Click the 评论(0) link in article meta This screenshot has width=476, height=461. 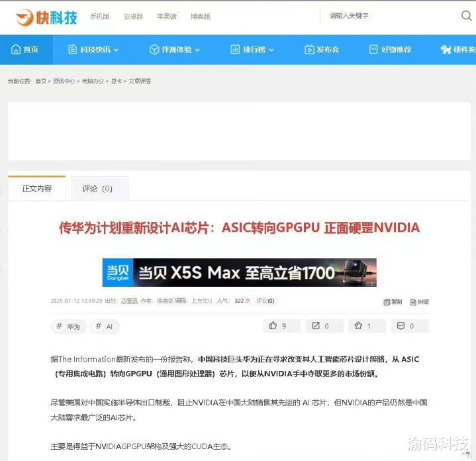265,301
